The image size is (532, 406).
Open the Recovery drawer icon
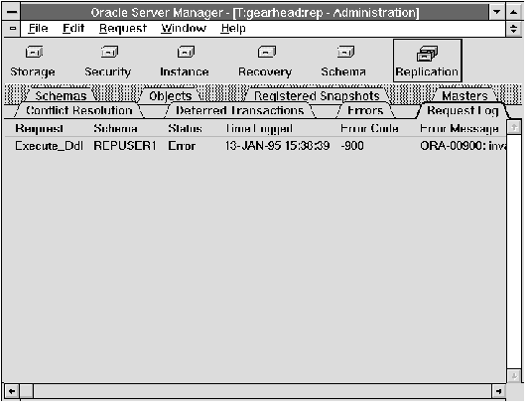[x=267, y=53]
